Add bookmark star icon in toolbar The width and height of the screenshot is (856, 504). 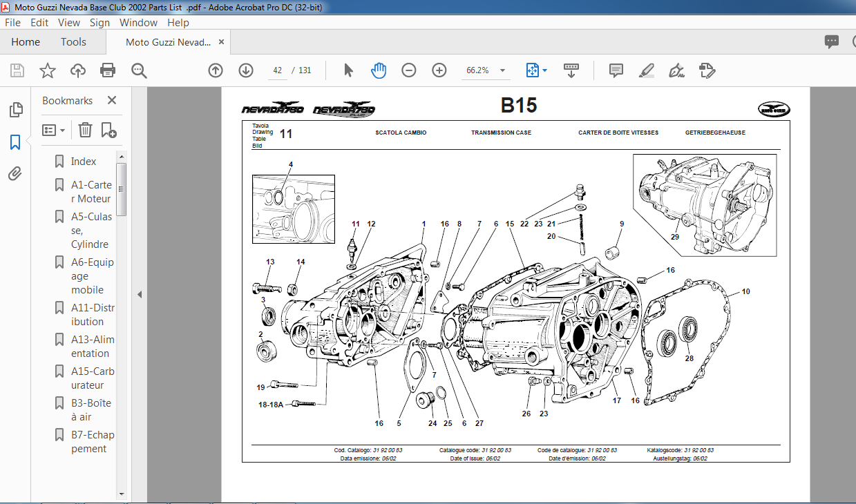[x=47, y=70]
